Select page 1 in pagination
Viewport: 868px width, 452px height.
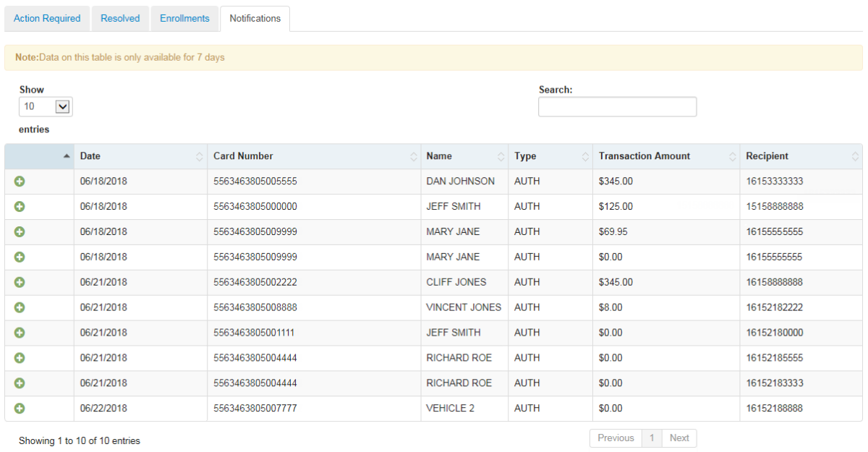pos(652,438)
